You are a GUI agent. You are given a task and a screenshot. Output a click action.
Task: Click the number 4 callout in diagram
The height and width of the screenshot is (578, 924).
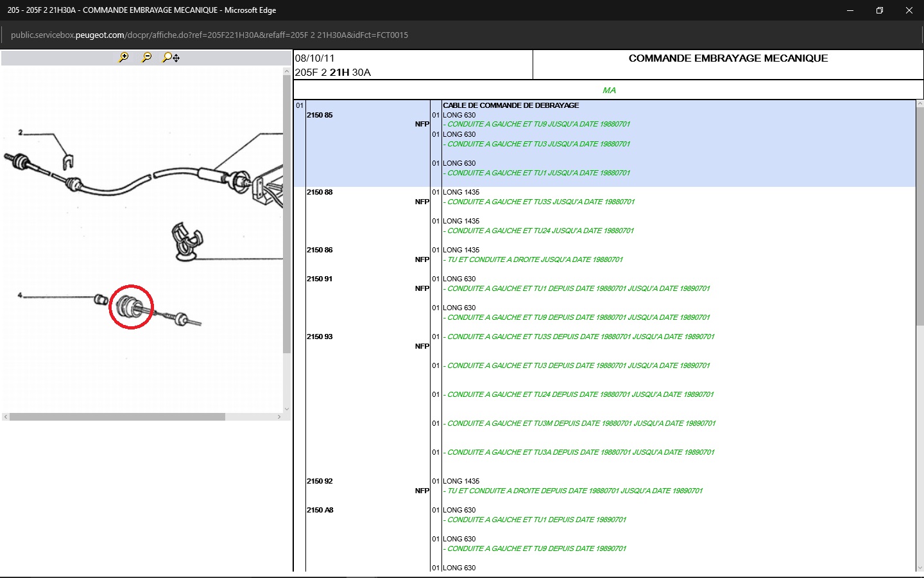[x=20, y=295]
